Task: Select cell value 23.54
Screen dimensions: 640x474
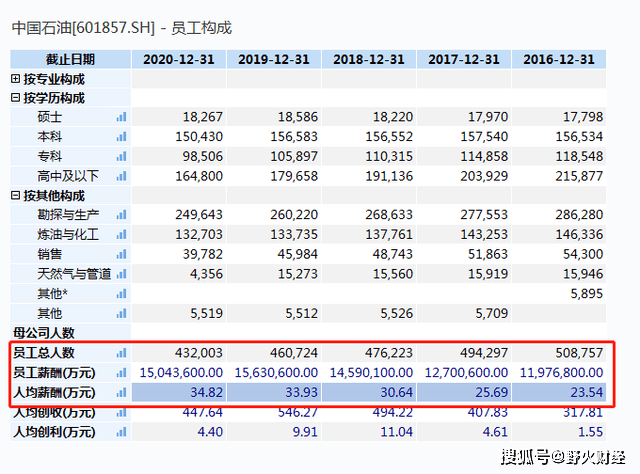Action: [x=587, y=393]
